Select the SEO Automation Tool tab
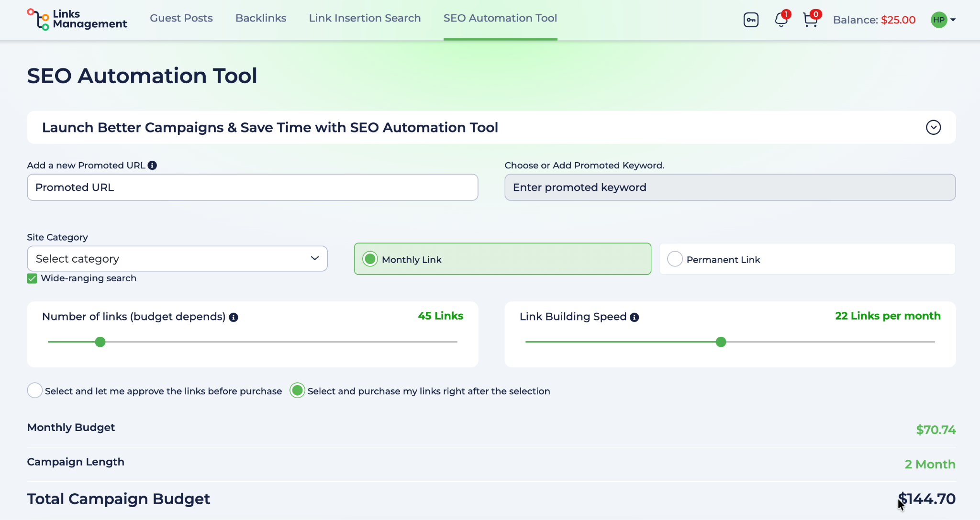The height and width of the screenshot is (520, 980). point(500,18)
